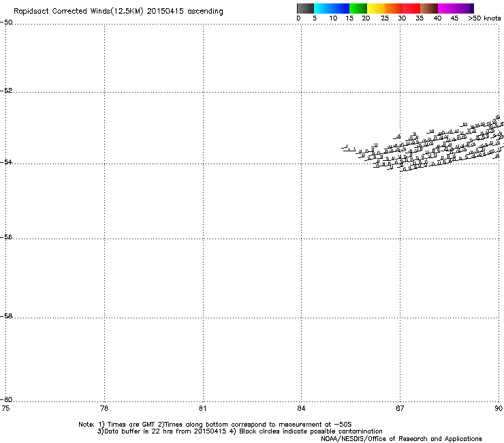Click the longitude label '78'
This screenshot has width=504, height=443.
[104, 408]
